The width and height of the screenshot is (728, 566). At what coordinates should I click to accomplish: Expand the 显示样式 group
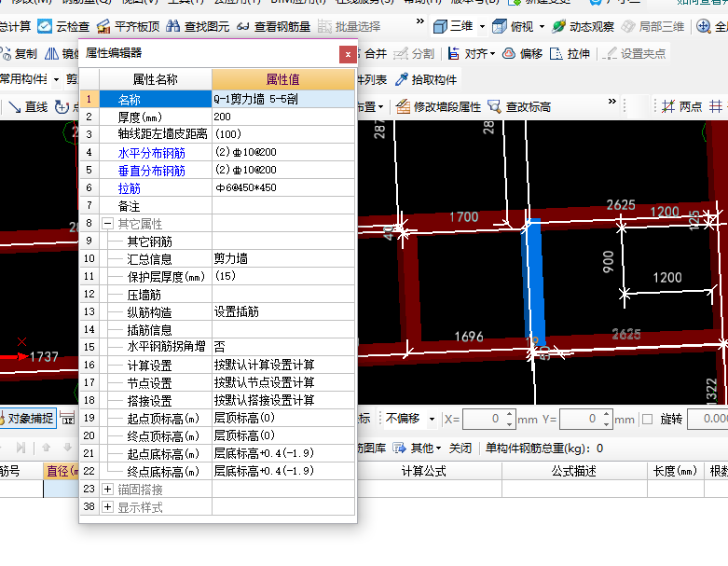(108, 507)
